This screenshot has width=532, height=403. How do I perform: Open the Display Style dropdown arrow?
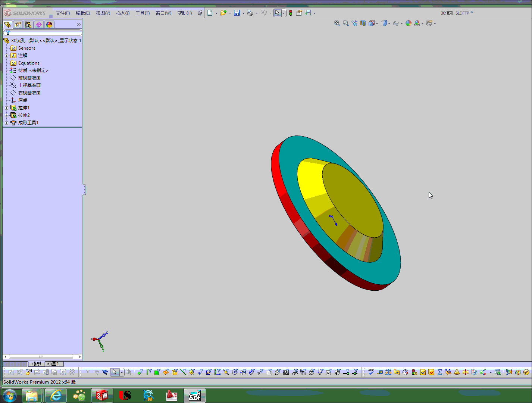click(x=389, y=24)
